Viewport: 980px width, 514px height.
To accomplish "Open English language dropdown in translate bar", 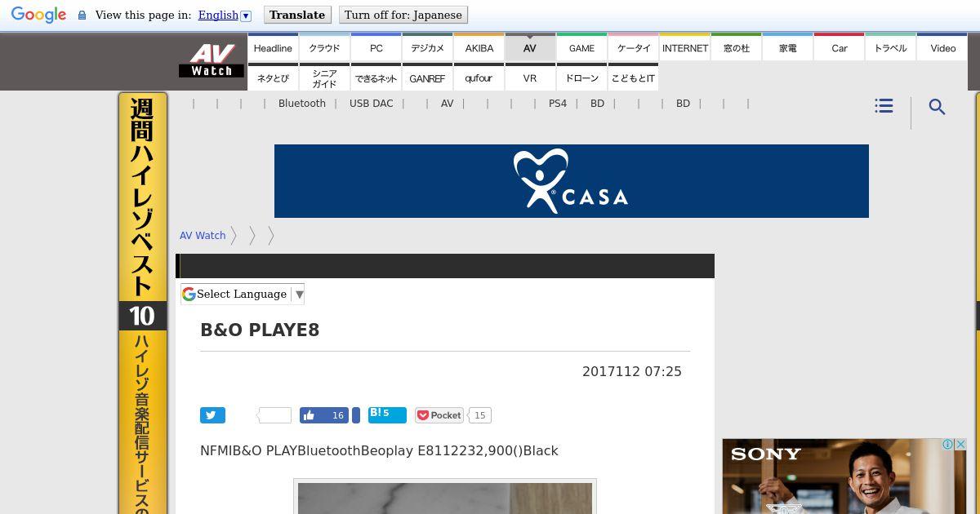I will point(225,15).
